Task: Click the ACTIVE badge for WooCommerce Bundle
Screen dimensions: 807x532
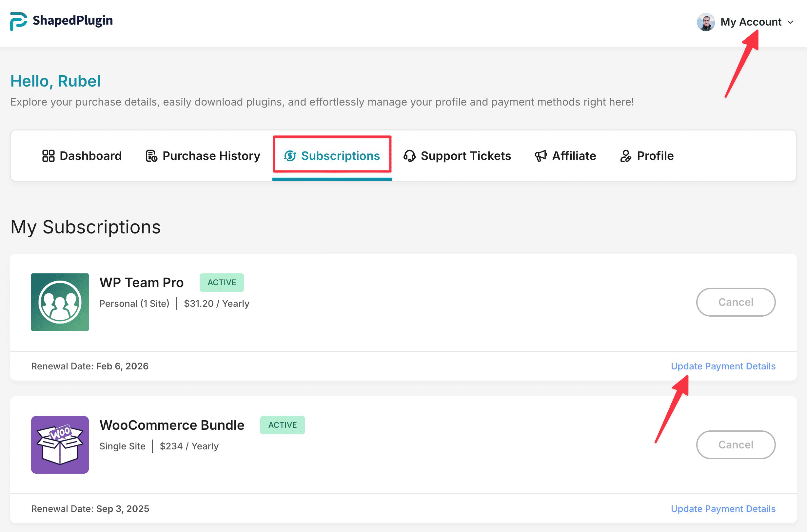Action: pyautogui.click(x=283, y=425)
